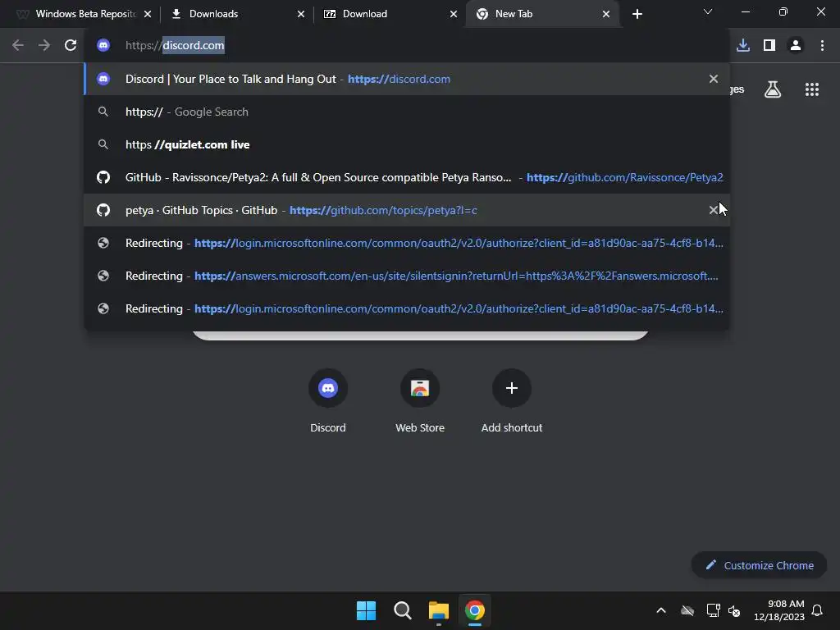Click the Discord icon in the address bar
This screenshot has width=840, height=630.
tap(103, 46)
